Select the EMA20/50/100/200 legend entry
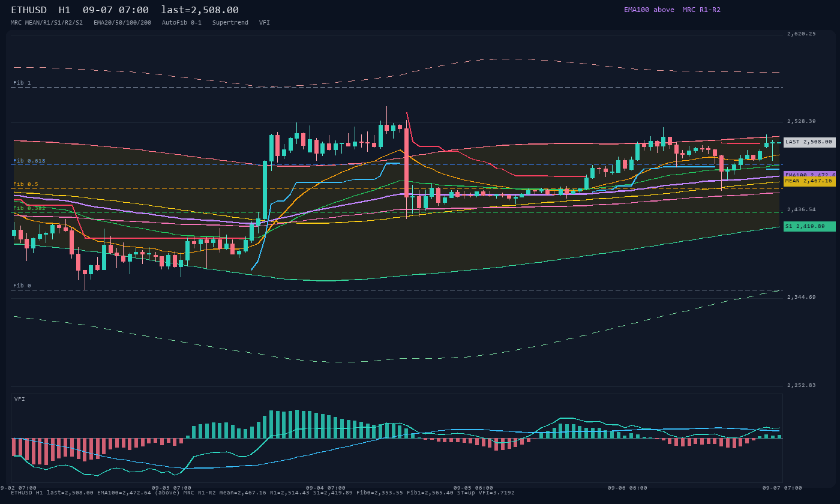 (122, 23)
